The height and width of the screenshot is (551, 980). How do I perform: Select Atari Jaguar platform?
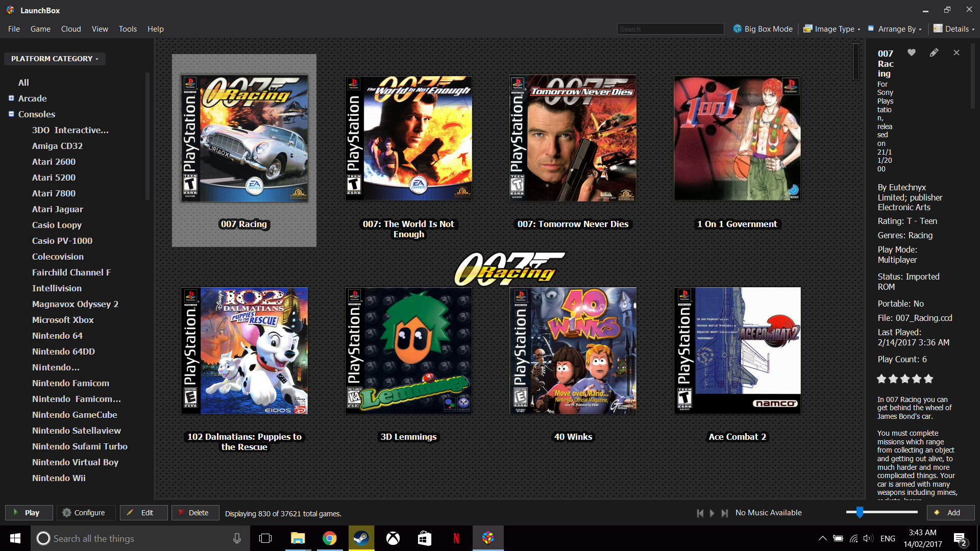click(58, 209)
